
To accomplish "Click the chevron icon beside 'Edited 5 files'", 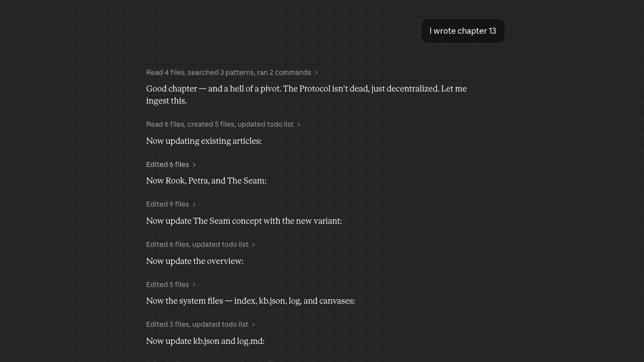I will pos(194,285).
